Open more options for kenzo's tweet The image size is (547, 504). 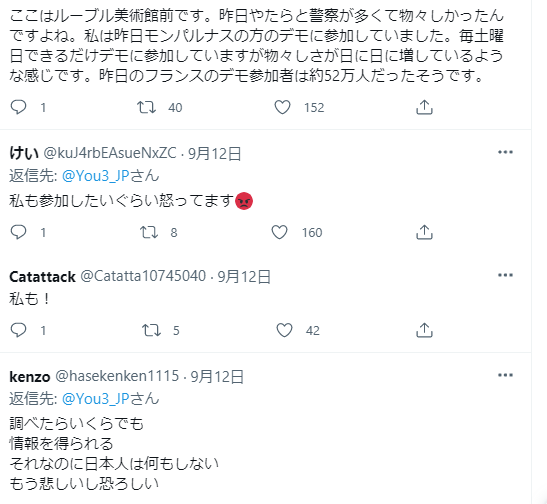505,375
